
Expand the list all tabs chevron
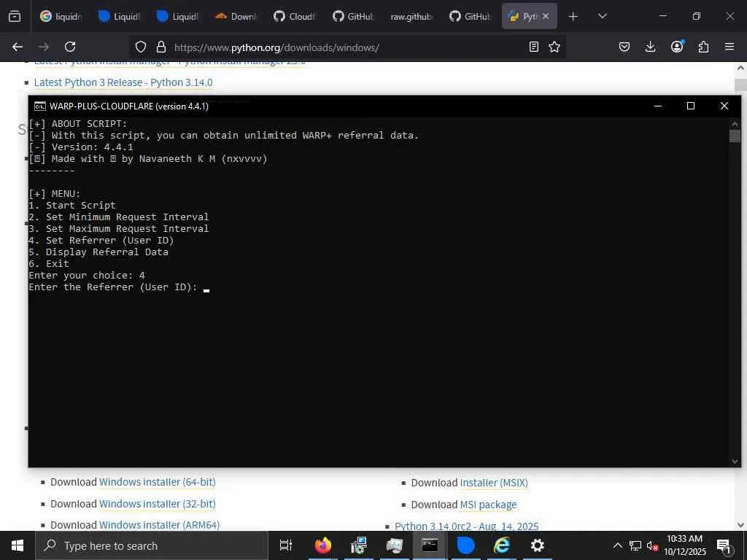(602, 16)
